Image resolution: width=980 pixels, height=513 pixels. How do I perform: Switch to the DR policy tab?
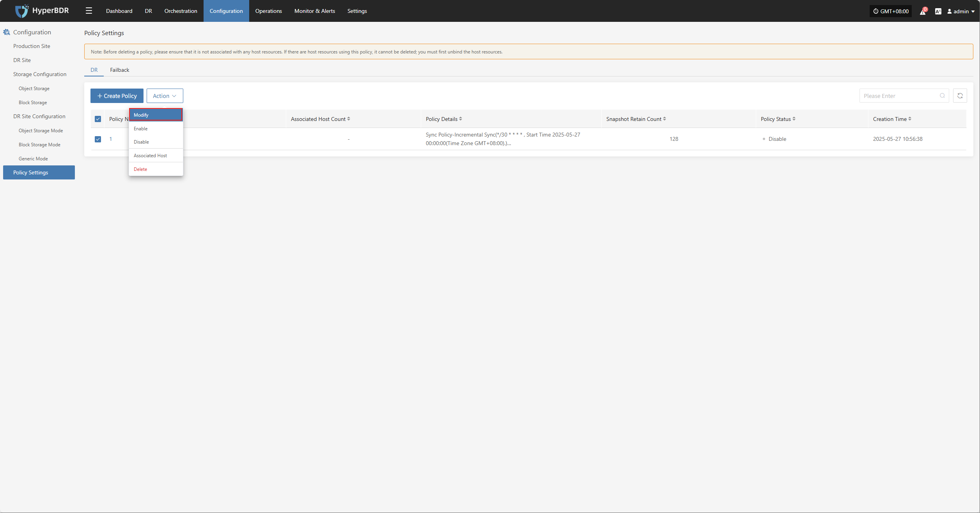[x=94, y=70]
